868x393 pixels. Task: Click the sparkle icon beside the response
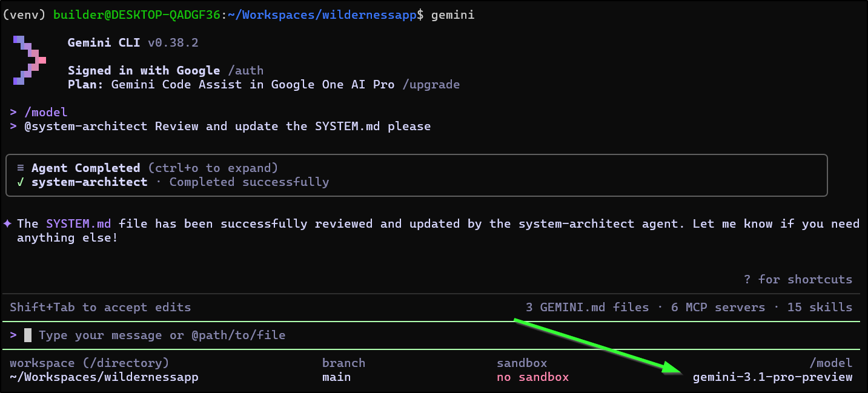click(7, 224)
